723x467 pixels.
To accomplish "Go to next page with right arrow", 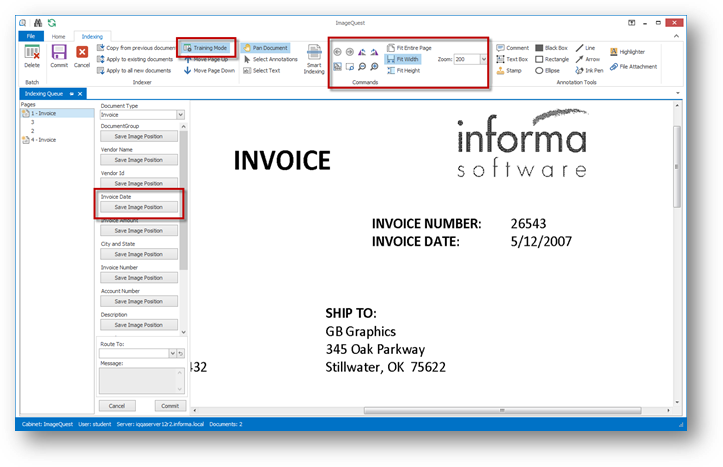I will pos(350,52).
